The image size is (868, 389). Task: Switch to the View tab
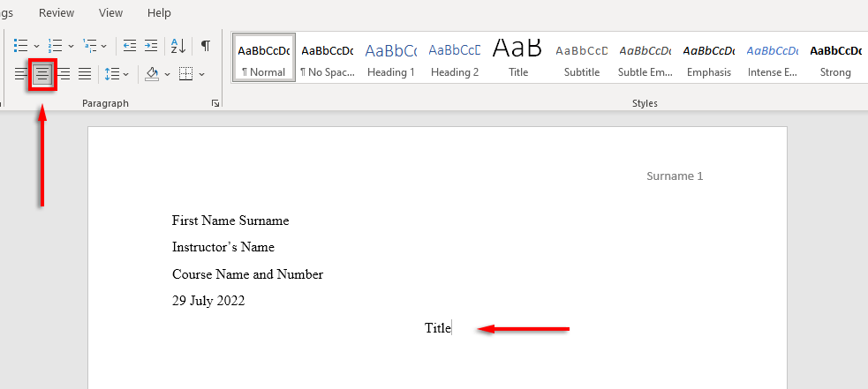click(x=111, y=12)
